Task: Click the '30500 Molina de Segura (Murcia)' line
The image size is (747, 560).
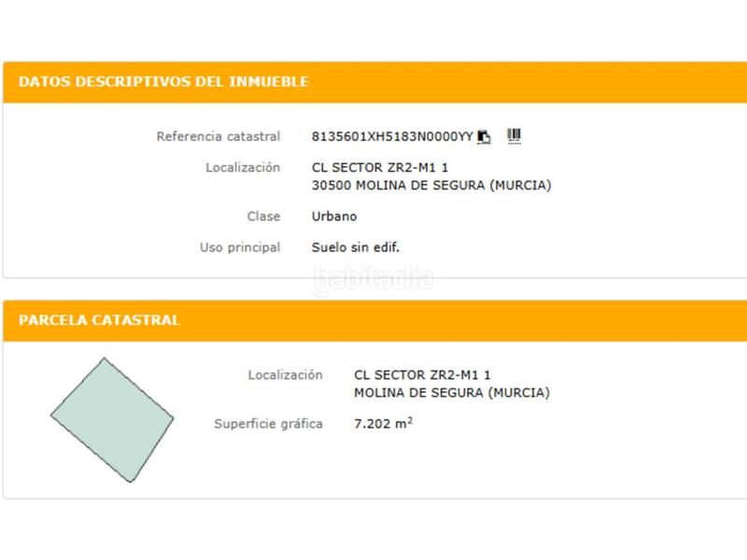Action: [x=431, y=185]
